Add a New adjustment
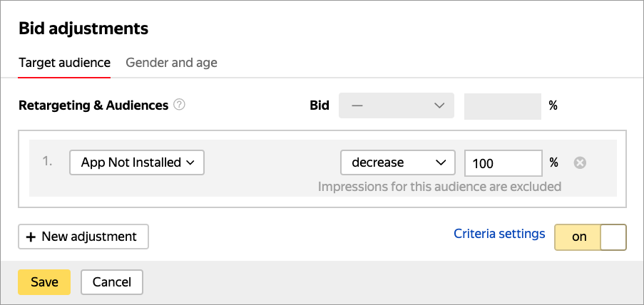 coord(83,237)
